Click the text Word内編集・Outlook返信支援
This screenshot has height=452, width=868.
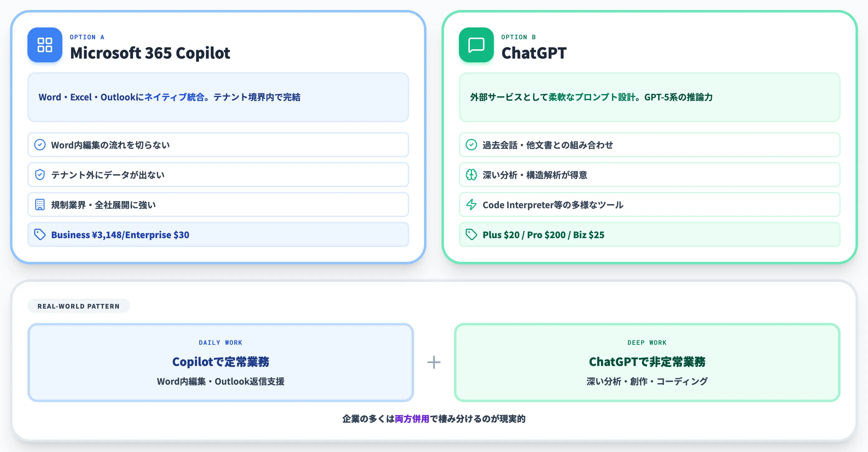pyautogui.click(x=220, y=381)
